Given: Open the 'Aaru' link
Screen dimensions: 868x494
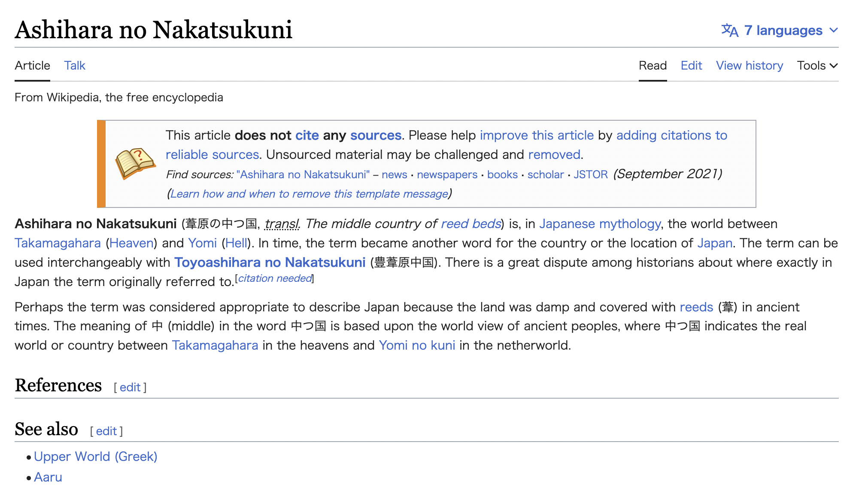Looking at the screenshot, I should 48,477.
